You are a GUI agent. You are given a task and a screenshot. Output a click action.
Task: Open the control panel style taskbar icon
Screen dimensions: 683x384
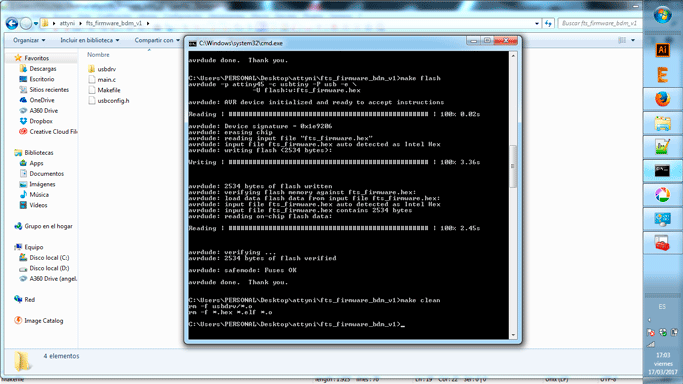663,219
